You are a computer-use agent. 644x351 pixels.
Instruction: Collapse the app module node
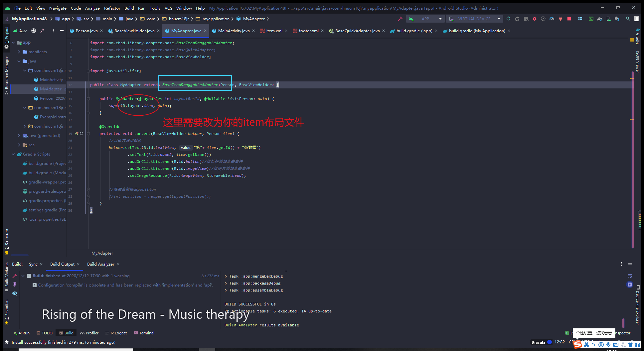(x=14, y=43)
